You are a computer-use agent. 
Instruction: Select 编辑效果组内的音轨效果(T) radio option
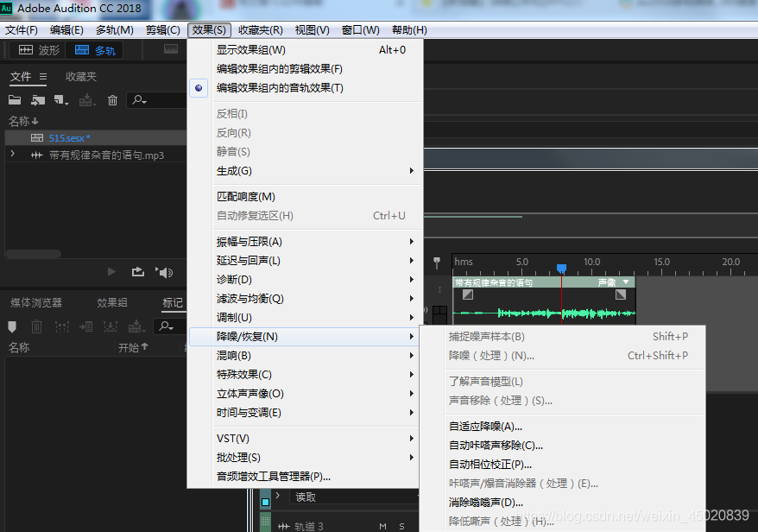[x=306, y=88]
